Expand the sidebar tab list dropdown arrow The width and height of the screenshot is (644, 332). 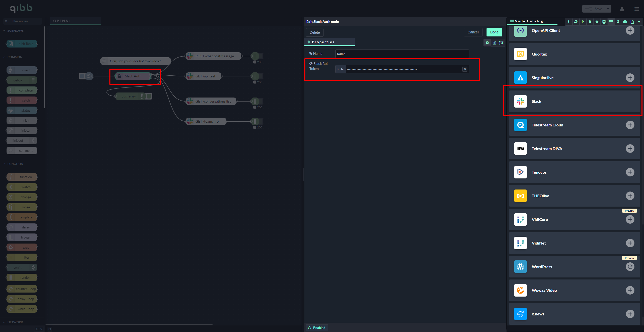coord(639,22)
